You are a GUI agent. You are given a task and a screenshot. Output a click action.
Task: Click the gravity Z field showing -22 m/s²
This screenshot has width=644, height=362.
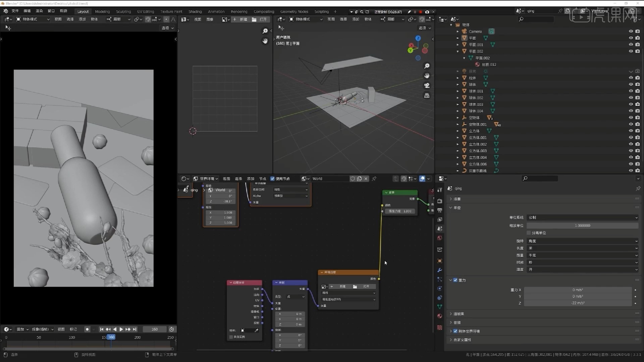point(578,303)
